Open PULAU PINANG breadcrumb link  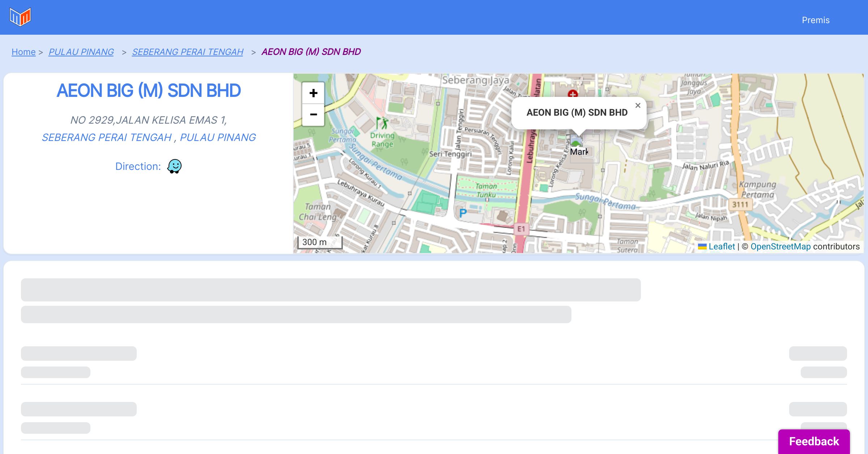81,52
